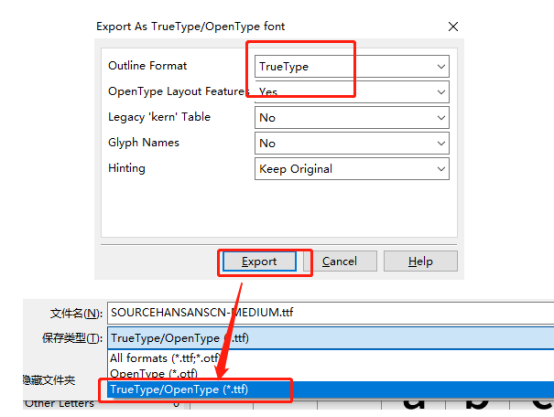Click the Outline Format dropdown arrow
This screenshot has width=554, height=417.
point(441,66)
